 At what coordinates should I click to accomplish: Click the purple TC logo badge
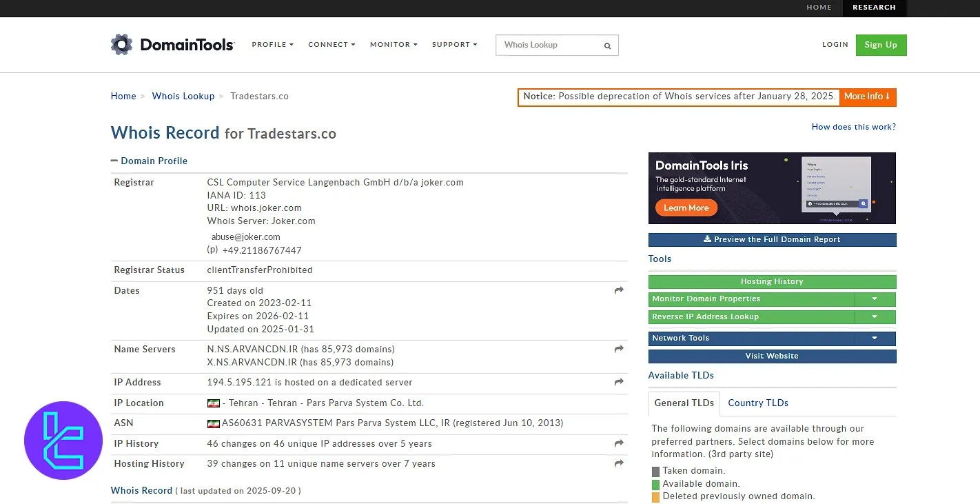63,440
